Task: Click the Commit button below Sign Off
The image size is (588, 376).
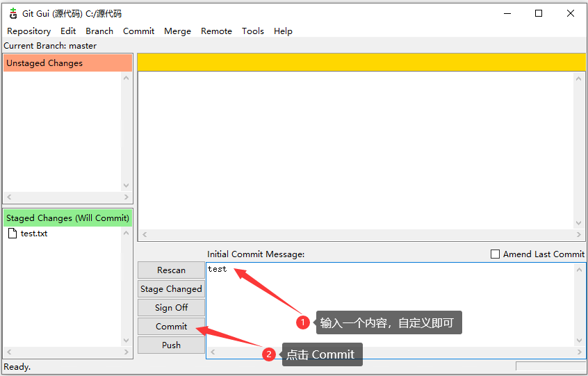Action: point(172,327)
